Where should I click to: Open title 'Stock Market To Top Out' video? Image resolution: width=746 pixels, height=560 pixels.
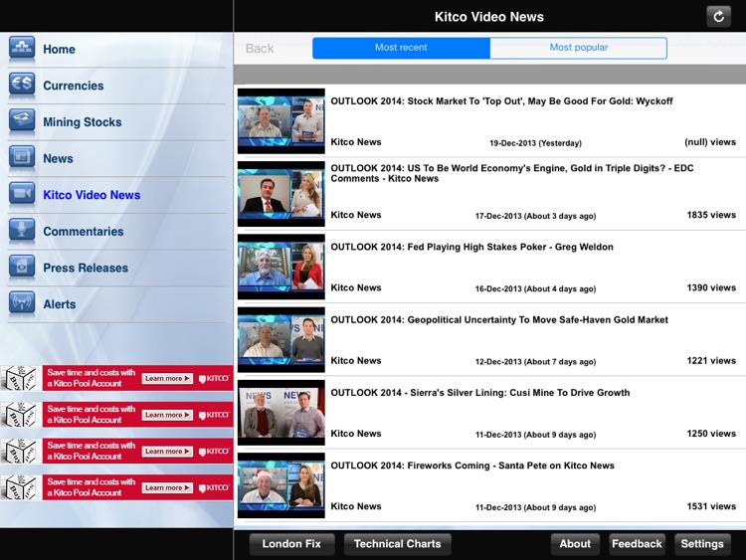pyautogui.click(x=501, y=101)
